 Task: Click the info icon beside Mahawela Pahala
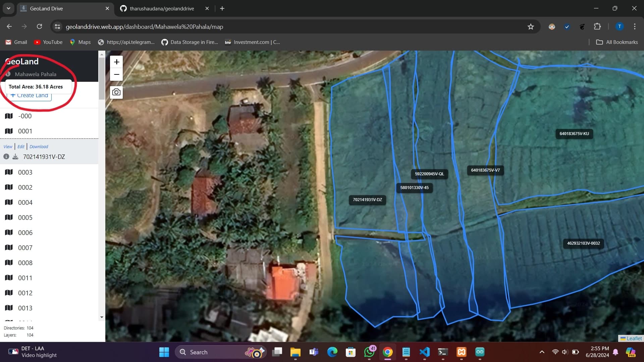click(x=8, y=74)
